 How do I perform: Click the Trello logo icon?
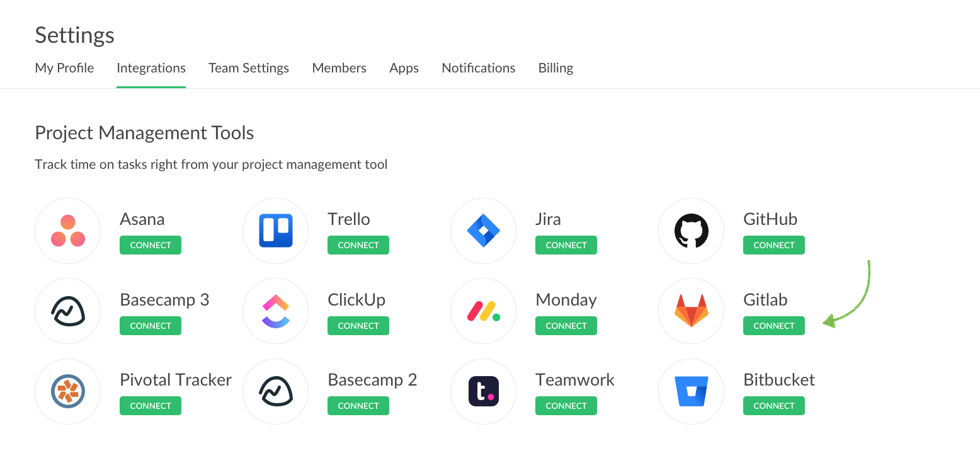pos(276,231)
